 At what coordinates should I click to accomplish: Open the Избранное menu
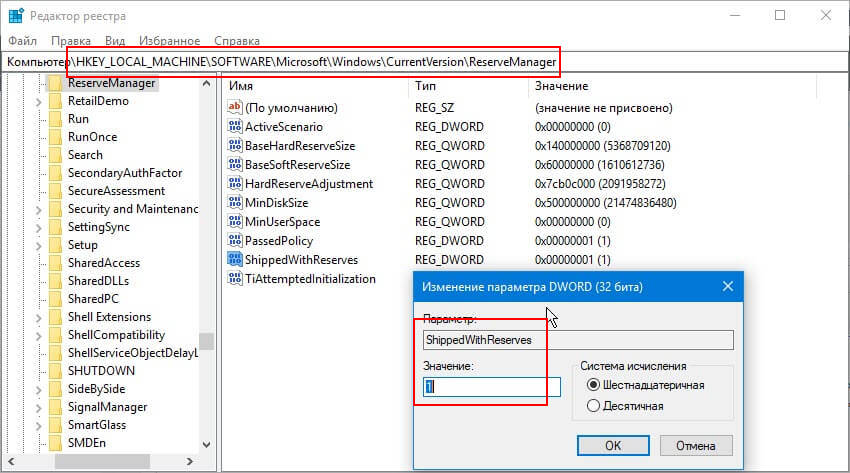(169, 41)
